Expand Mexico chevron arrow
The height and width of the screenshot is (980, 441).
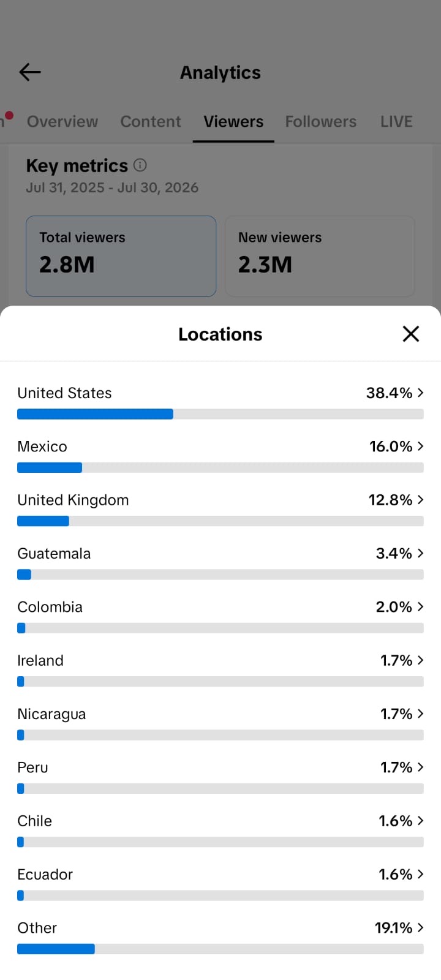[x=421, y=446]
